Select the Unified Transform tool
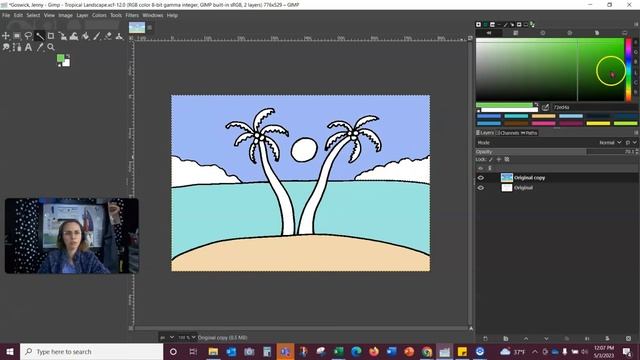Screen dimensions: 640x360 (x=62, y=36)
